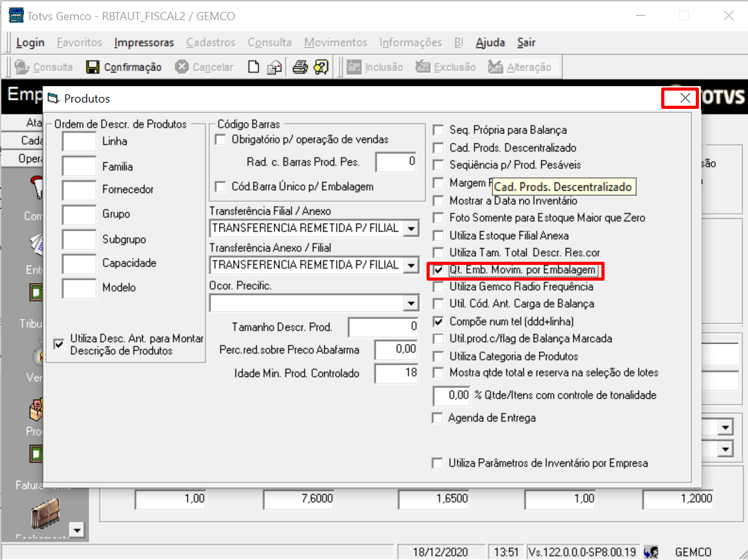Toggle Cód.Barra Único p/ Embalagem checkbox
The image size is (748, 560).
[220, 186]
